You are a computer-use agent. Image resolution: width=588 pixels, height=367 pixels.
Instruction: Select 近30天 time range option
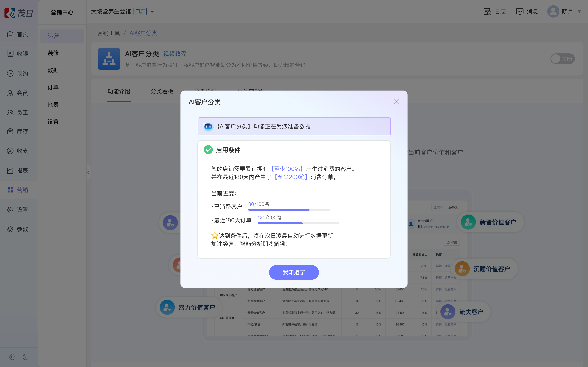pos(439,207)
